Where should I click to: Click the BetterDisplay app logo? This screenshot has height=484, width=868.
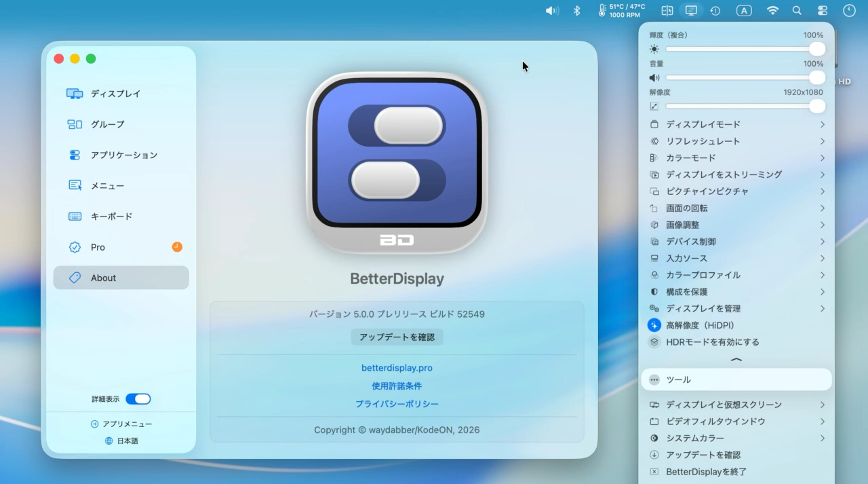tap(397, 163)
